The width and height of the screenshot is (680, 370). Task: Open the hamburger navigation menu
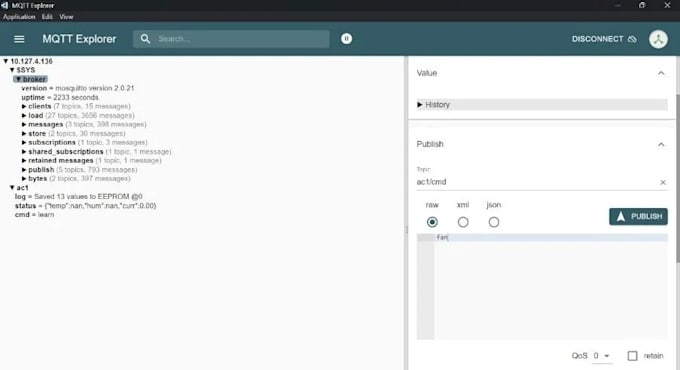(19, 39)
